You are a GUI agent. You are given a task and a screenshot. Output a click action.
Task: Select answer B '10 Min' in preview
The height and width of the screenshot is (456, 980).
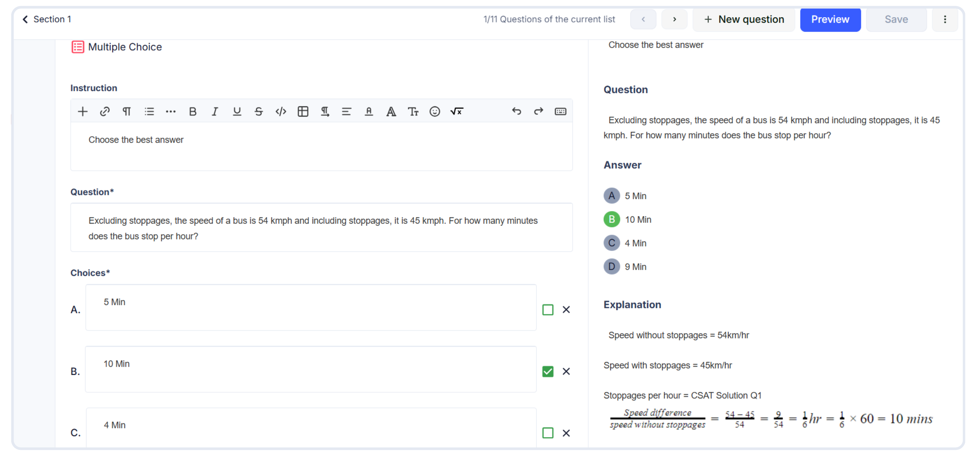coord(612,220)
